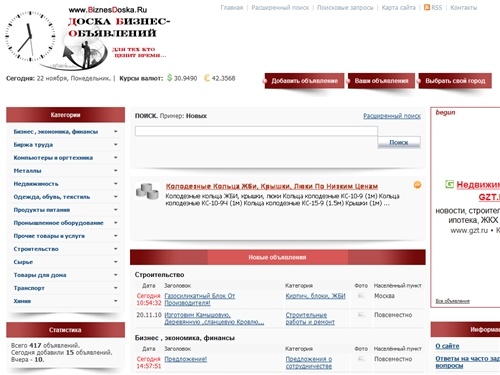Open Карта сайта top menu item
Screen dimensions: 500x375
[x=398, y=8]
